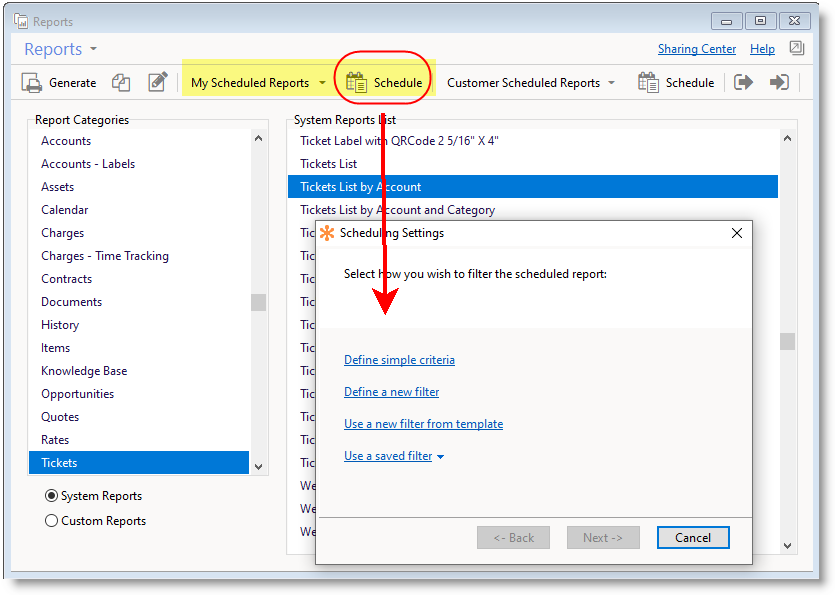Expand the Customer Scheduled Reports dropdown

click(611, 83)
